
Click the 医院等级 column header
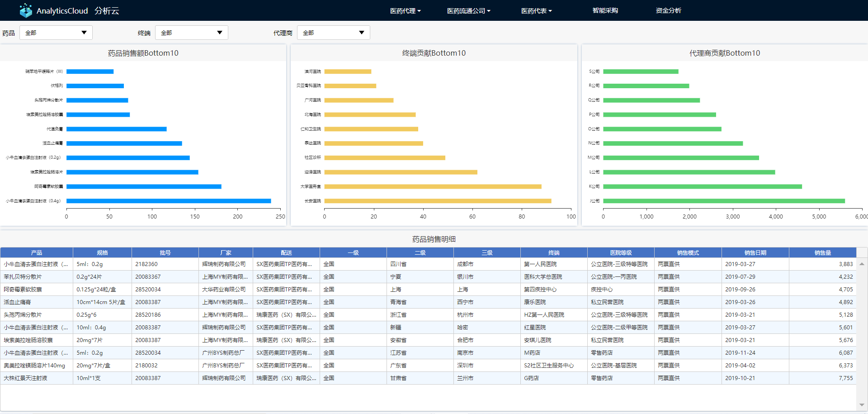[621, 252]
